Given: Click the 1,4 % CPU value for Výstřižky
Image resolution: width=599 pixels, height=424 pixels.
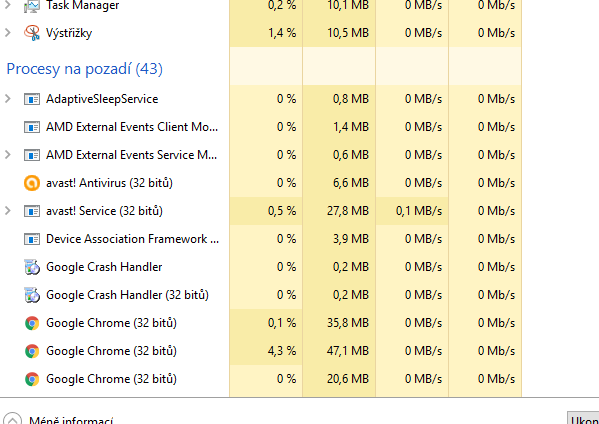Looking at the screenshot, I should pos(282,33).
